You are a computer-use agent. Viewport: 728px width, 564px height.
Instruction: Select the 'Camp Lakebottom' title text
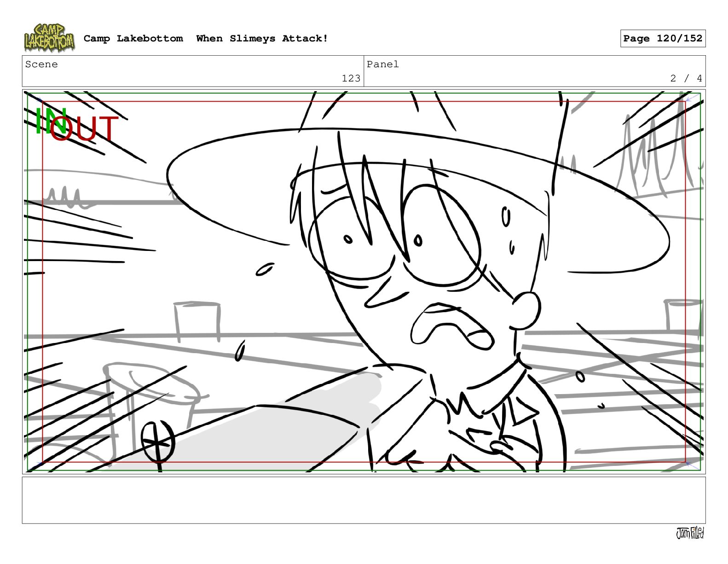coord(133,39)
